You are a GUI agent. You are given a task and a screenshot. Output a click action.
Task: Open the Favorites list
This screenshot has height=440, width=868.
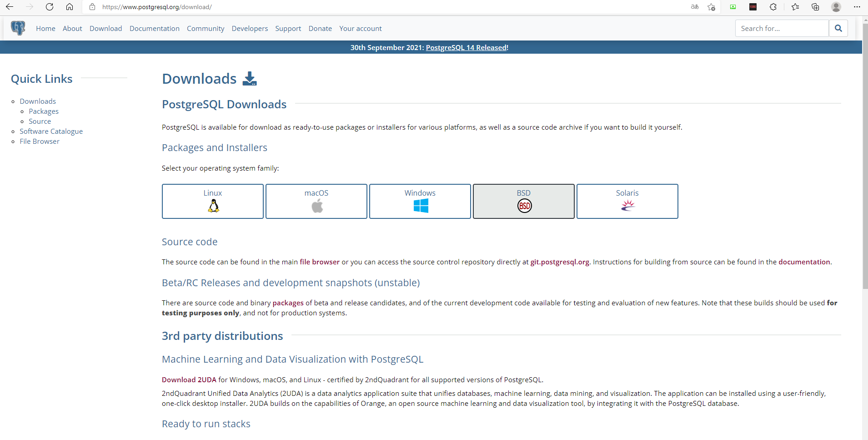[795, 7]
